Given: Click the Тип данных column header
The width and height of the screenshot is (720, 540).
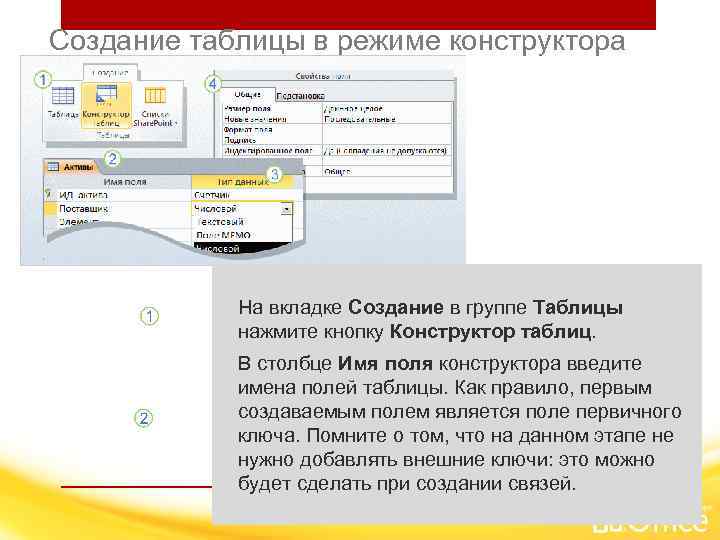Looking at the screenshot, I should tap(242, 182).
